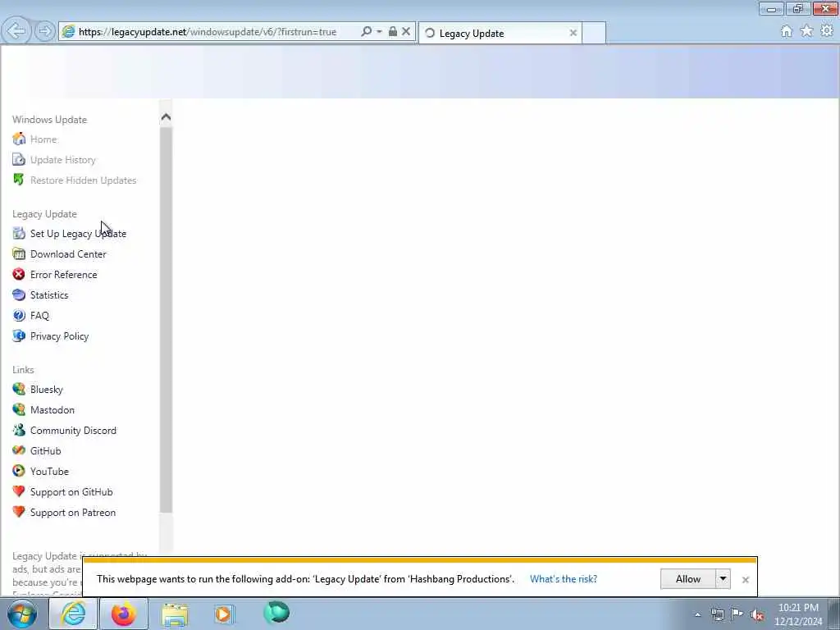Click the Privacy Policy info icon
This screenshot has width=840, height=630.
19,336
